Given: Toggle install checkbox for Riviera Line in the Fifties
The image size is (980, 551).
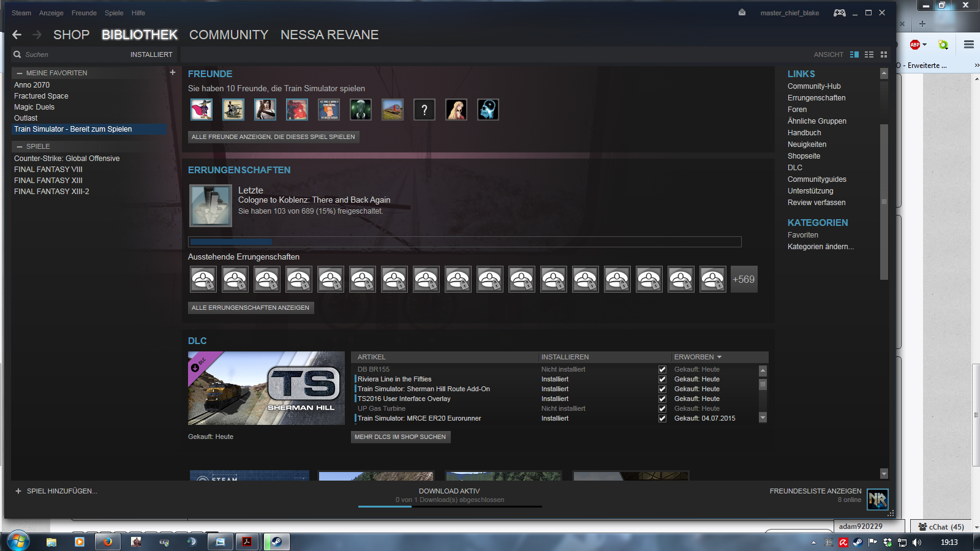Looking at the screenshot, I should (x=662, y=380).
